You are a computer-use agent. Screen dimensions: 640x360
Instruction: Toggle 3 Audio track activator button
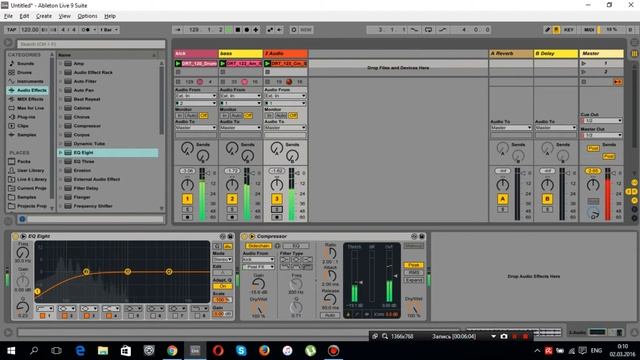[x=276, y=199]
